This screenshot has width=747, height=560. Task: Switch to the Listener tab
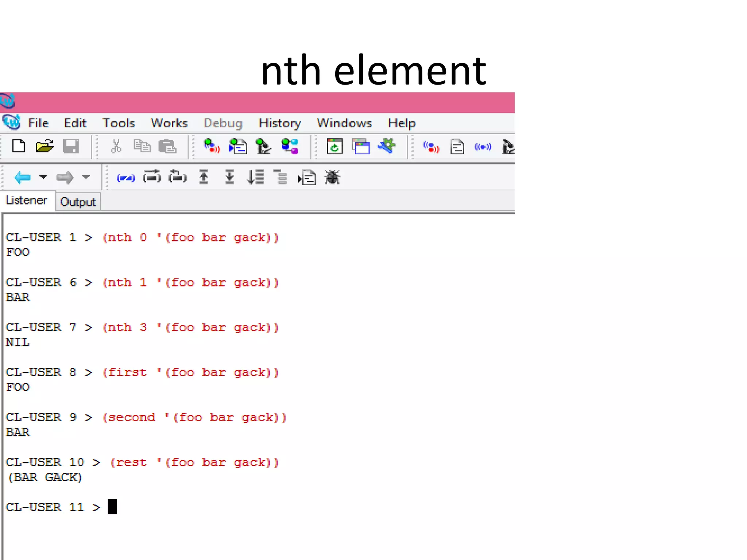point(27,201)
